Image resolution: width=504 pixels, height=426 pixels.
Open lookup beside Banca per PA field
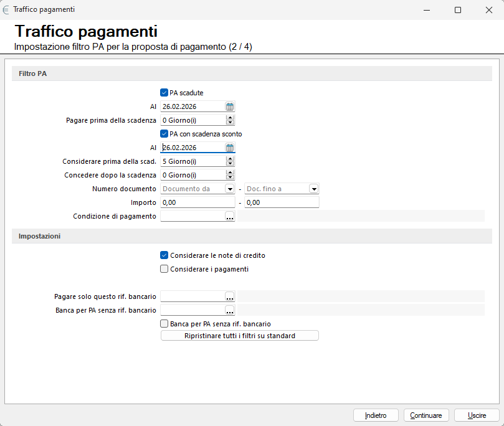229,310
